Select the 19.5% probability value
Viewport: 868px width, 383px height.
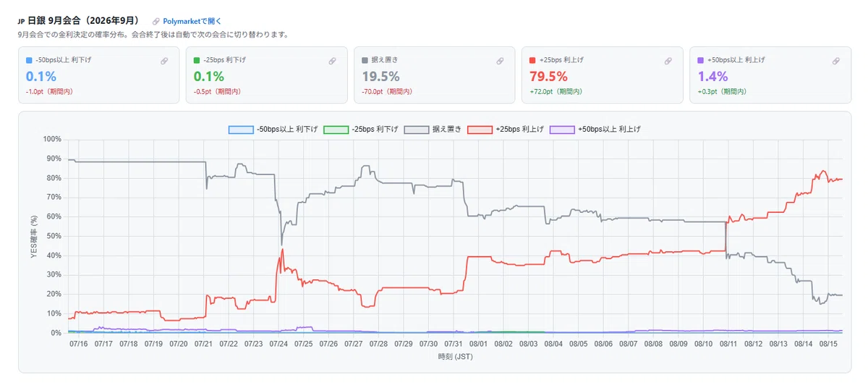tap(380, 76)
